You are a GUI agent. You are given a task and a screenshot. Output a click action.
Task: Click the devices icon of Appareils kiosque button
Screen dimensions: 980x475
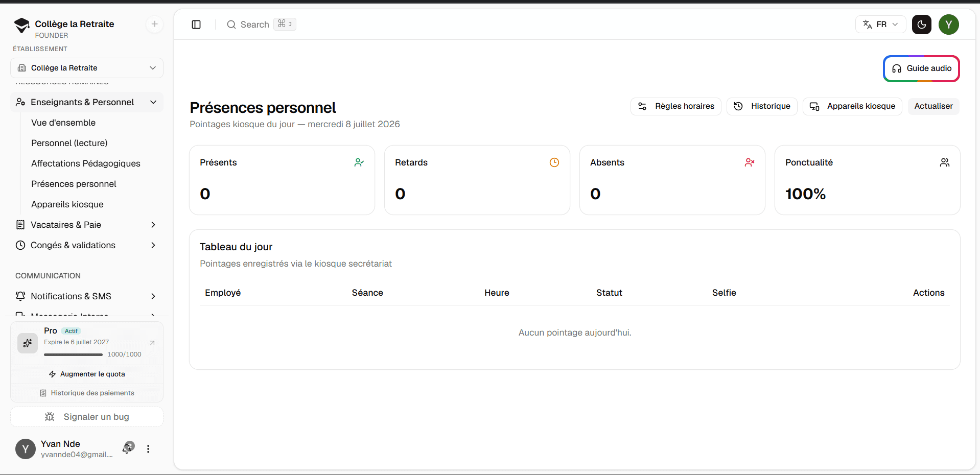pos(814,106)
